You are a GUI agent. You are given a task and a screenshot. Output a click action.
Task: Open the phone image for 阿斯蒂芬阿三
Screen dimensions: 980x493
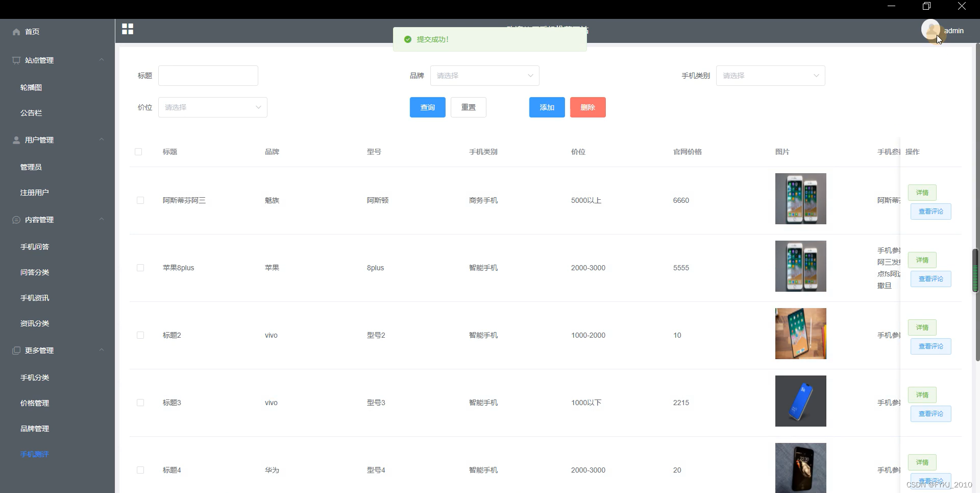tap(801, 199)
